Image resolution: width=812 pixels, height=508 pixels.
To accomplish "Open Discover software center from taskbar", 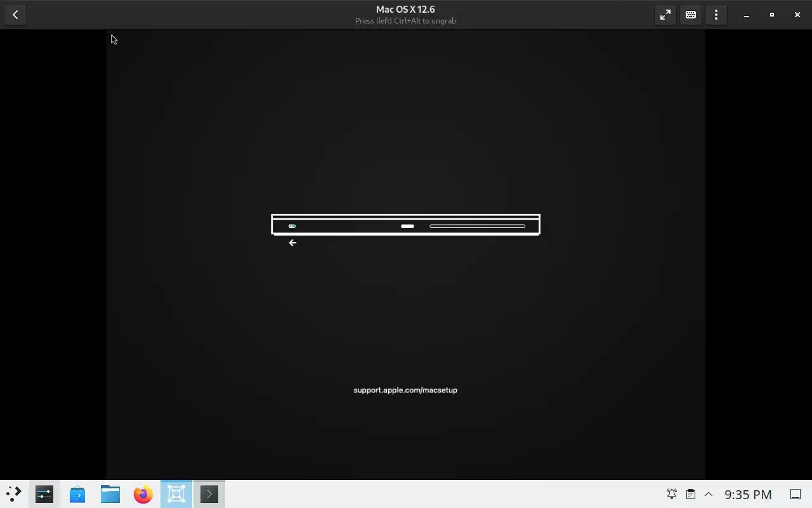I will point(77,494).
